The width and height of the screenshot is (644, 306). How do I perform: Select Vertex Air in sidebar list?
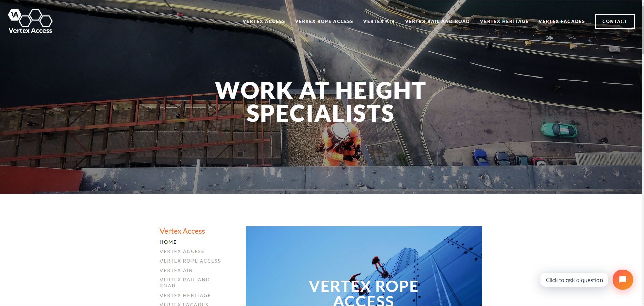176,270
